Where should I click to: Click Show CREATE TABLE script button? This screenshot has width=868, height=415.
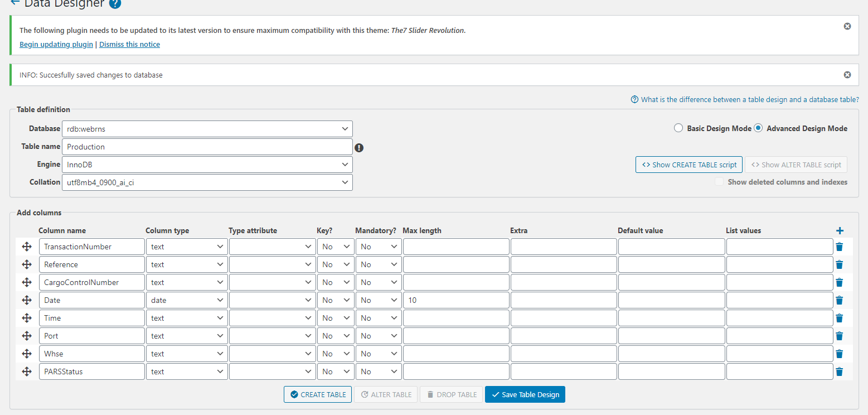coord(689,165)
